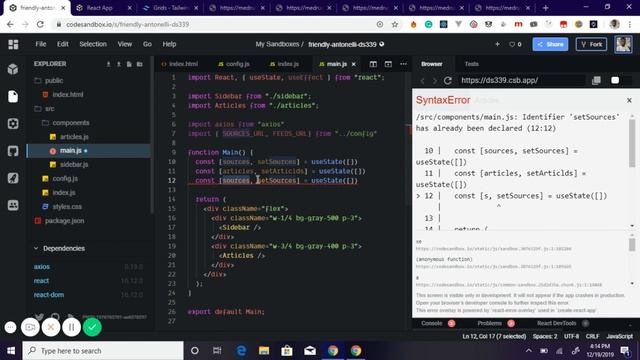The image size is (640, 360).
Task: Switch to the Tests preview tab
Action: coord(471,64)
